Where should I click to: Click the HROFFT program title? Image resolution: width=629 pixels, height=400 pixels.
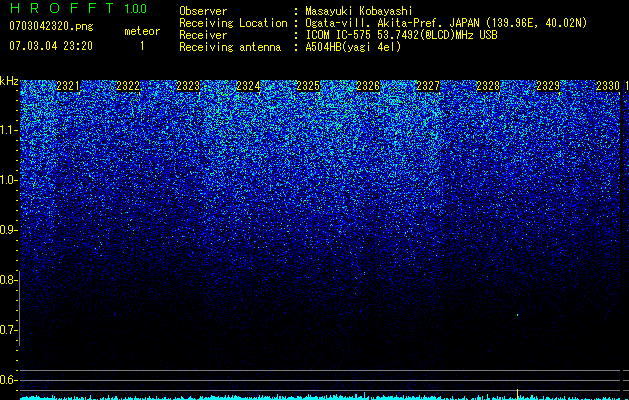point(62,8)
